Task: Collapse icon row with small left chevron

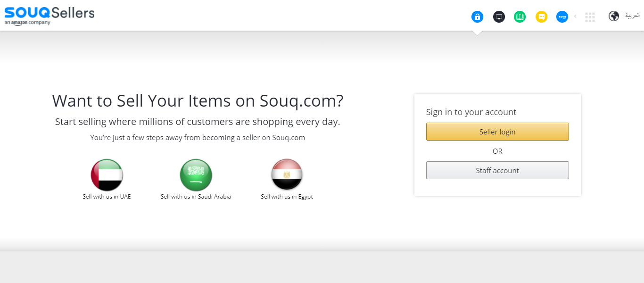Action: [x=575, y=17]
